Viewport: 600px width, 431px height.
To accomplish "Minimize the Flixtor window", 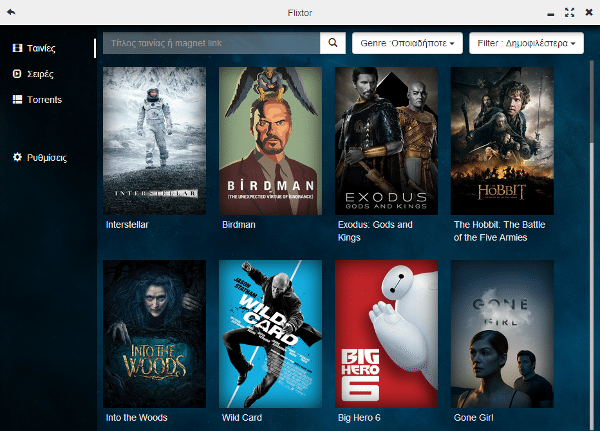I will (x=551, y=14).
